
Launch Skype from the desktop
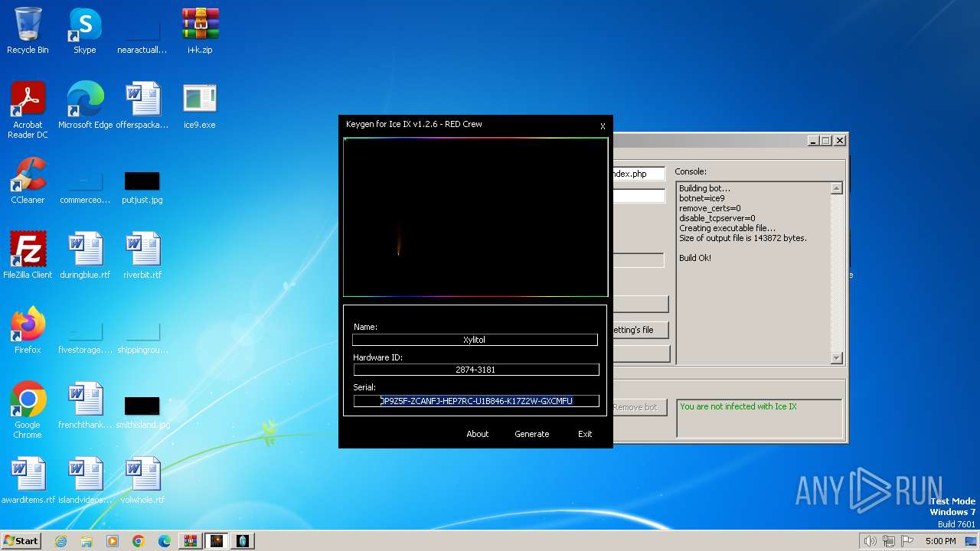point(84,31)
